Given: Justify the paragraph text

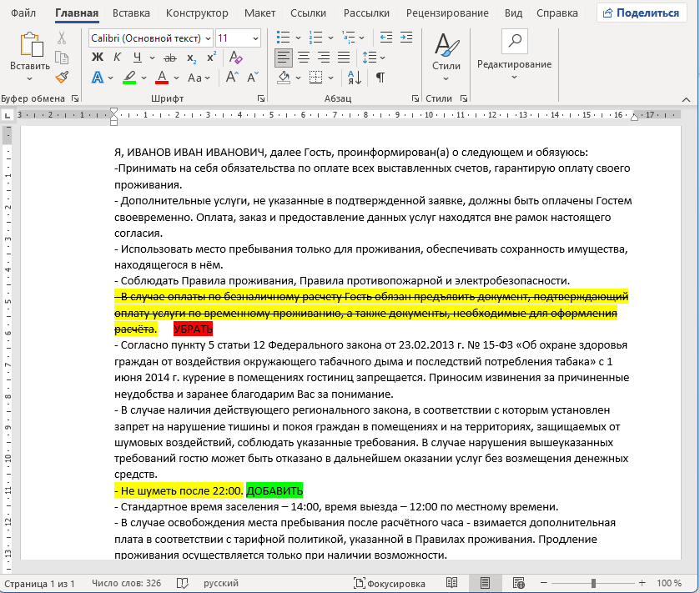Looking at the screenshot, I should 344,58.
